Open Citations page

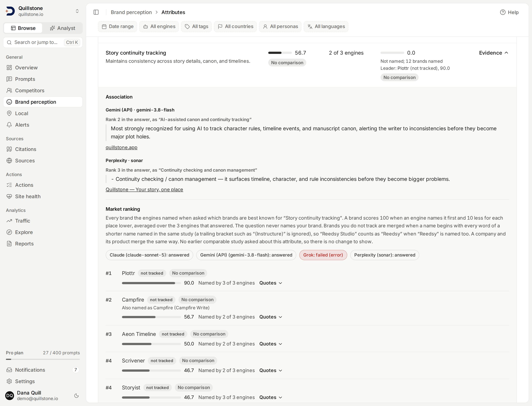43,149
